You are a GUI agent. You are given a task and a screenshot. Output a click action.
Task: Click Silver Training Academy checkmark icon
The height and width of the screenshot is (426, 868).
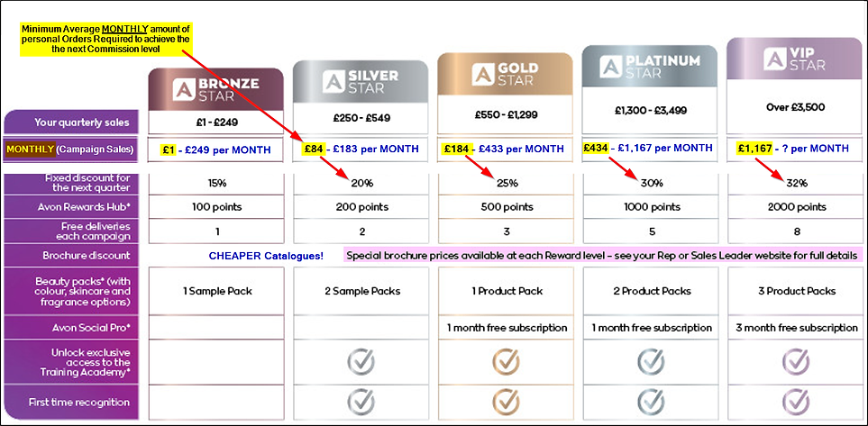361,362
